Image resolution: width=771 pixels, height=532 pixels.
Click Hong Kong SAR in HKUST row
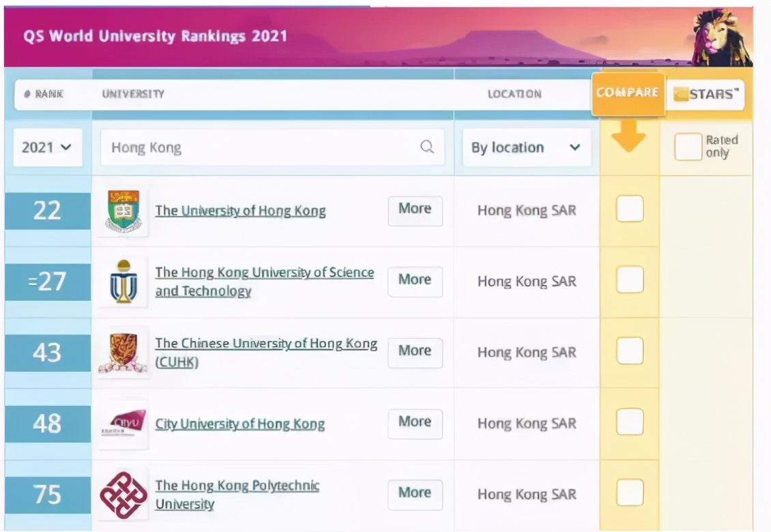tap(527, 281)
